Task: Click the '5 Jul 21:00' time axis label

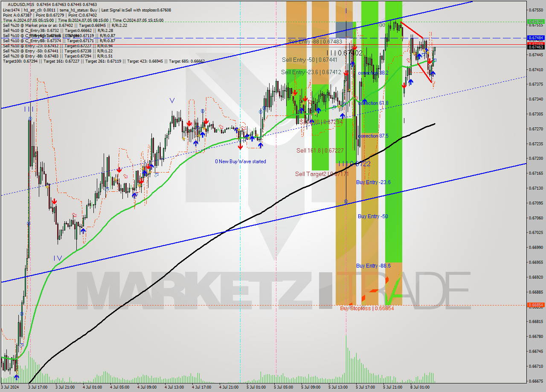Action: (x=393, y=387)
